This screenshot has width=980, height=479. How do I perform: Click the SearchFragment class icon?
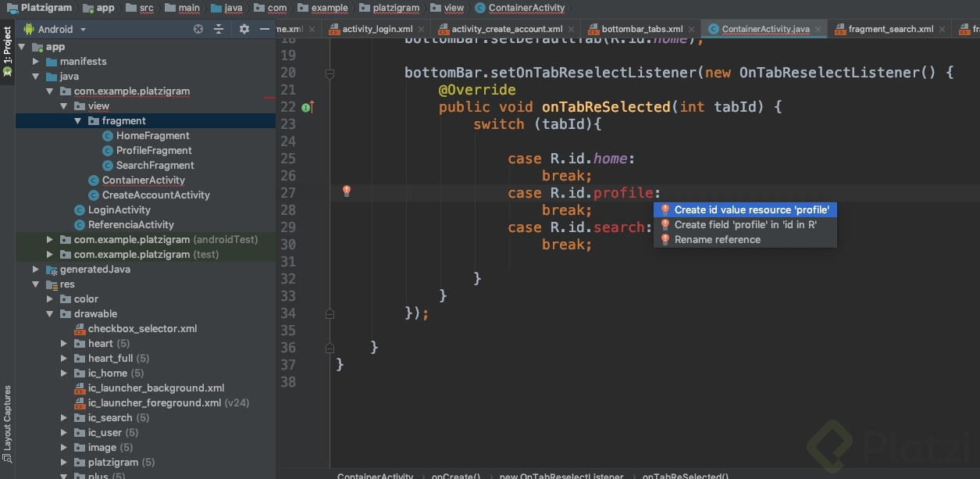[108, 166]
